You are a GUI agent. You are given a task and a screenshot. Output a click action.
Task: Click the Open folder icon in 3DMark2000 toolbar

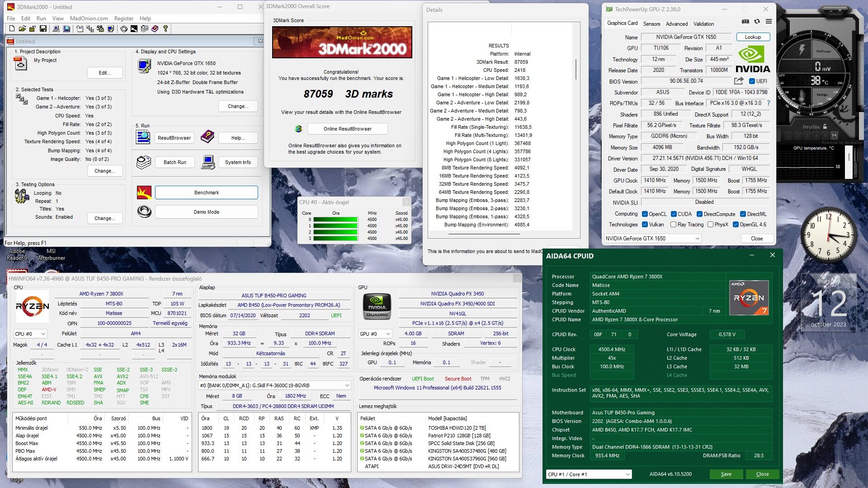(22, 29)
